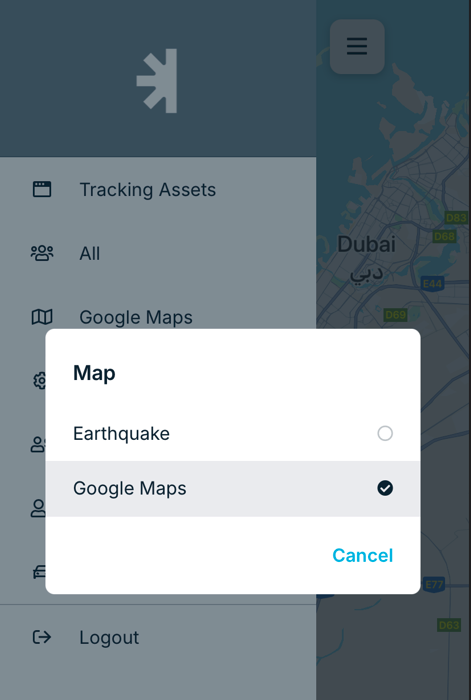
Task: Open the Tracking Assets menu item
Action: coord(158,189)
